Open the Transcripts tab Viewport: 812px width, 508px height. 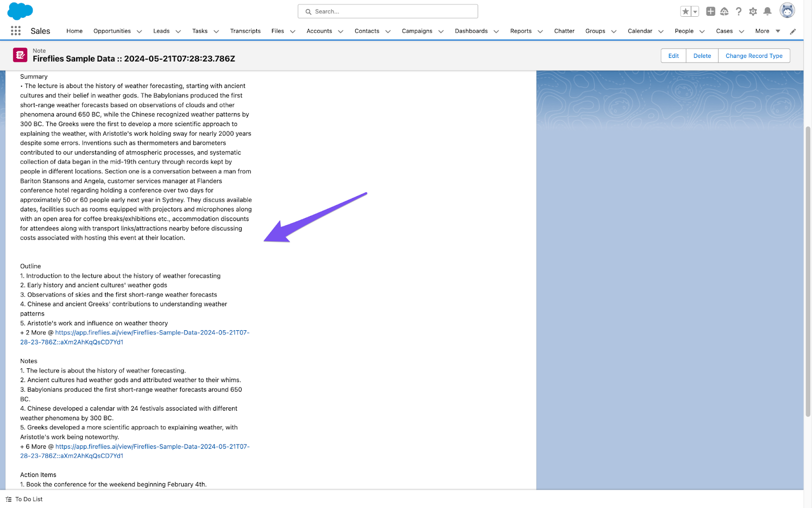245,31
